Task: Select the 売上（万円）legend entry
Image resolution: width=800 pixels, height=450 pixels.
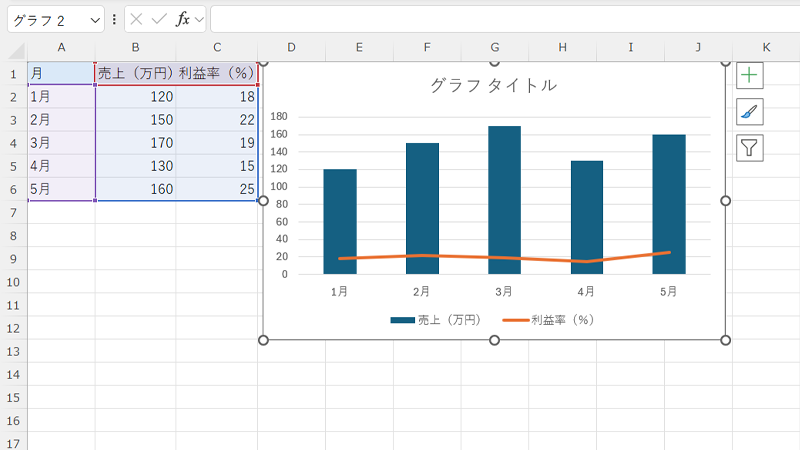Action: [437, 320]
